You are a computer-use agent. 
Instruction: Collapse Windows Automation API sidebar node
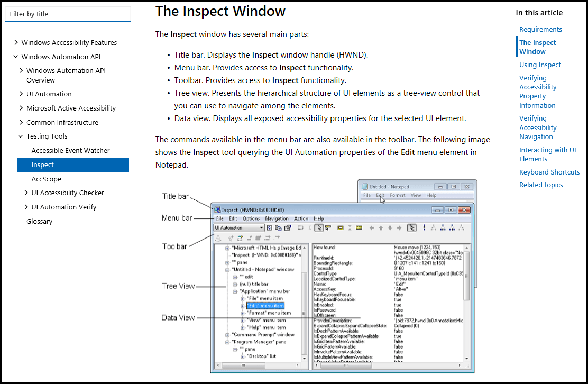point(16,57)
